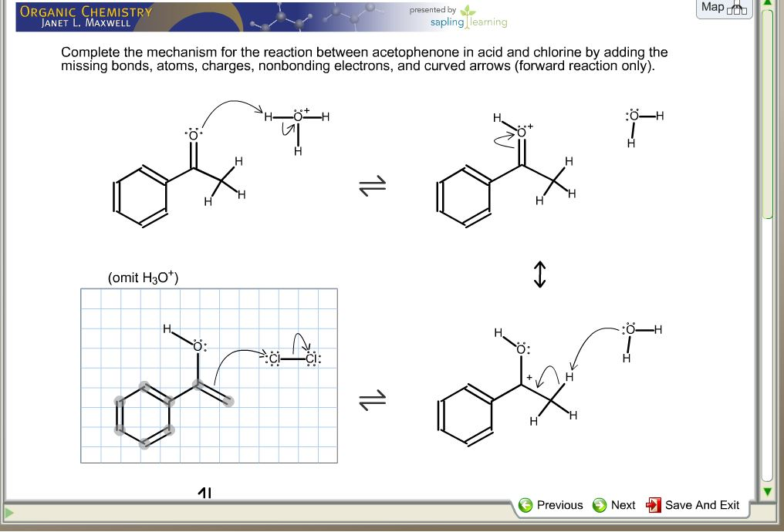Click the red exit-door icon beside Save And Exit
Screen dimensions: 784x532
(654, 505)
